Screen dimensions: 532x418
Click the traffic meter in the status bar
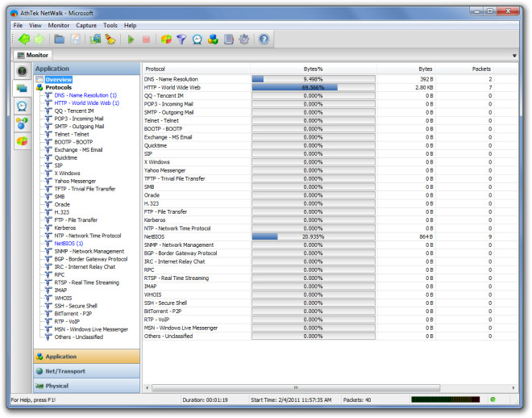[x=445, y=399]
